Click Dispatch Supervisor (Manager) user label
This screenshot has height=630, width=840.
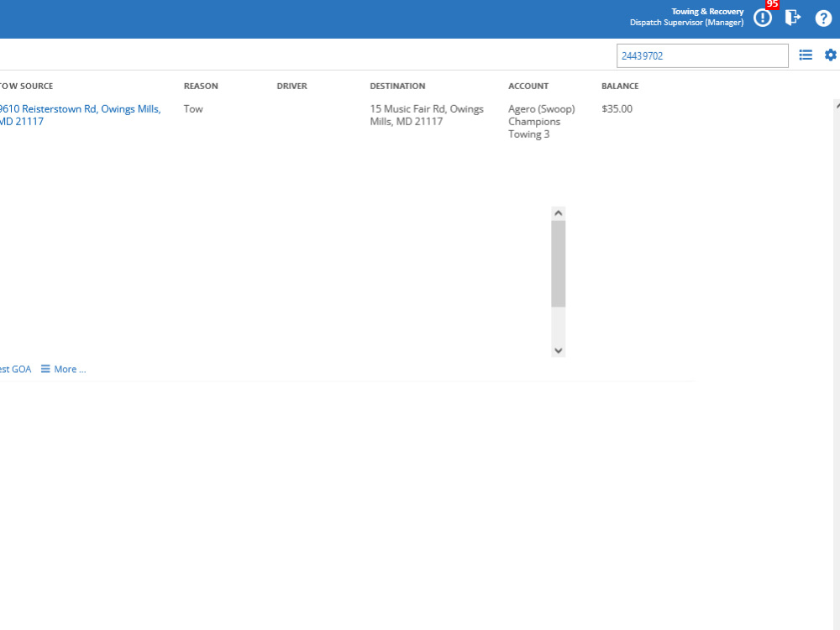click(687, 23)
